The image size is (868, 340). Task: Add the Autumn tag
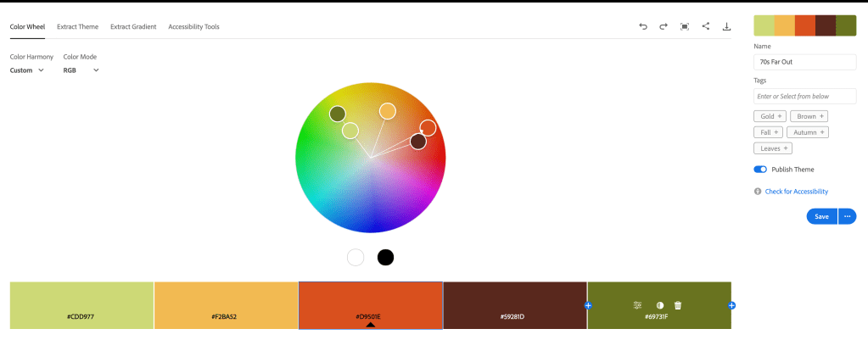tap(808, 132)
